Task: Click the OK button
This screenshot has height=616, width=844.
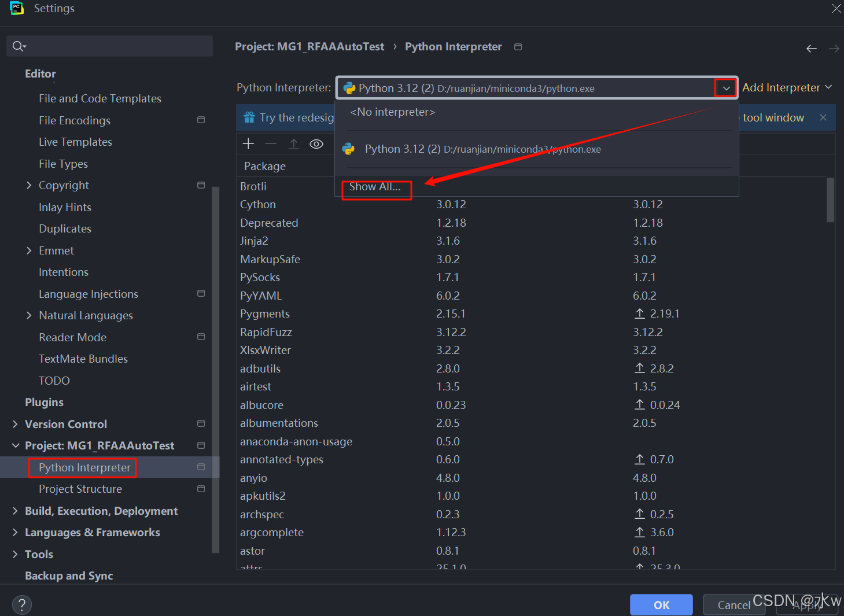Action: tap(661, 605)
